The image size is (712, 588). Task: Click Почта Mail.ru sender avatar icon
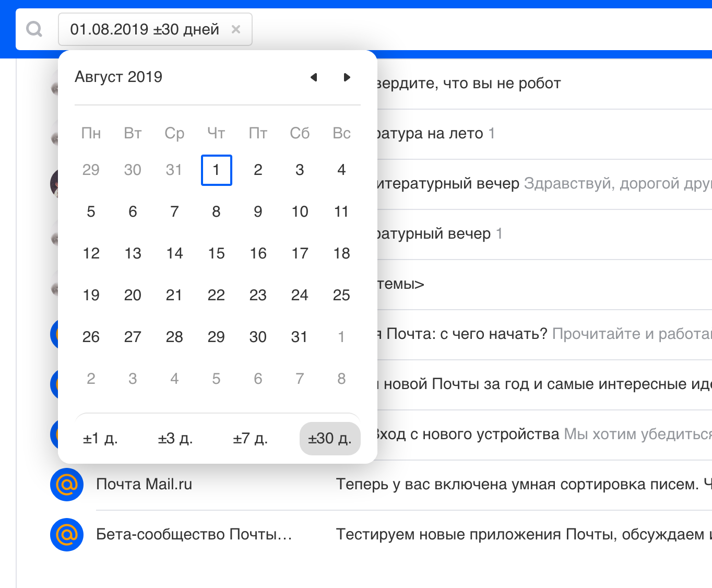click(67, 485)
